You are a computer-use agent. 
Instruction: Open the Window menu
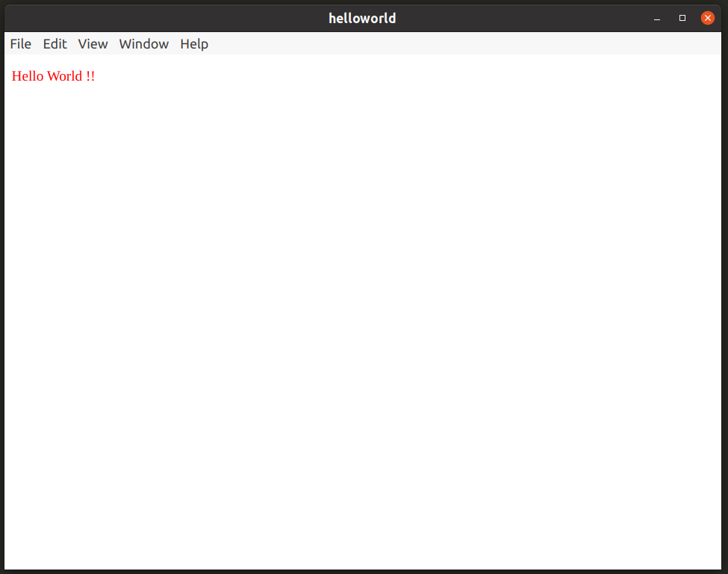pyautogui.click(x=144, y=43)
